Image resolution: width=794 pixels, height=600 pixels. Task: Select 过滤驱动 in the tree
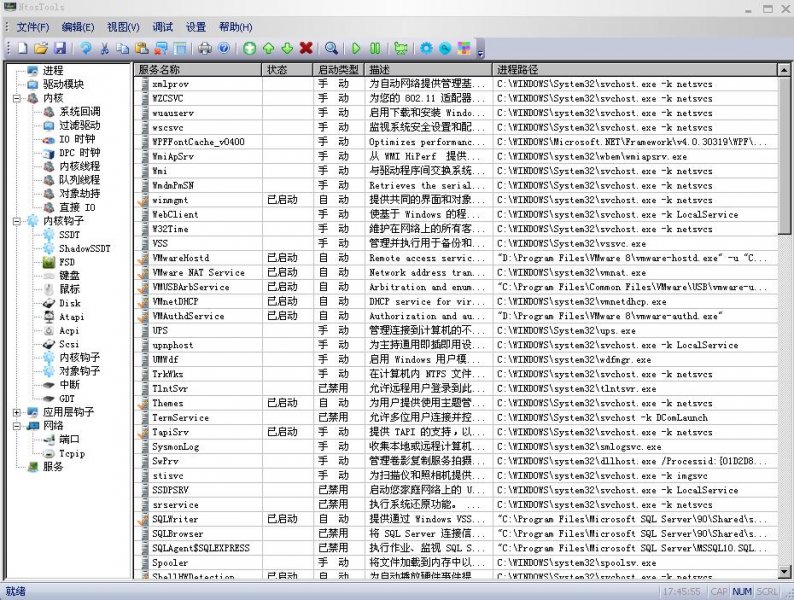[80, 125]
